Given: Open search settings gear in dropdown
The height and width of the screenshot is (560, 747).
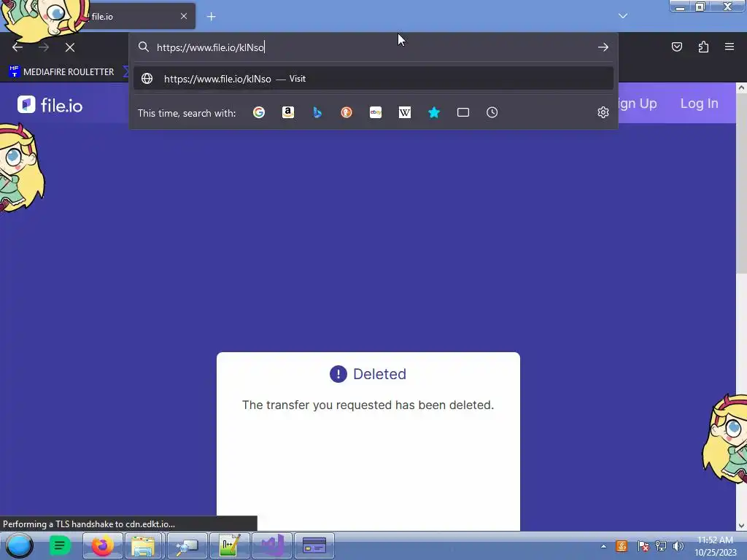Looking at the screenshot, I should coord(603,112).
